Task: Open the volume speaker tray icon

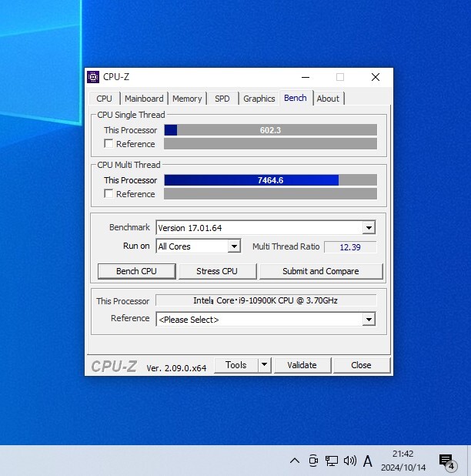Action: 349,461
